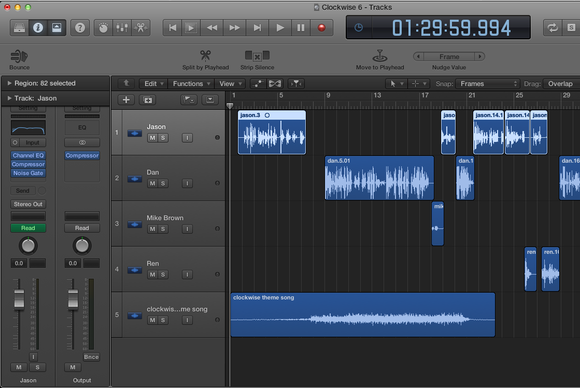The height and width of the screenshot is (388, 580).
Task: Toggle Show Automation button
Action: point(257,84)
